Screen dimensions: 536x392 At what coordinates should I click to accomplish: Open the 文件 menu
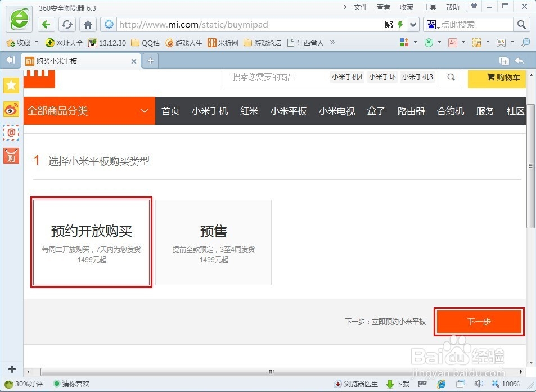[361, 7]
